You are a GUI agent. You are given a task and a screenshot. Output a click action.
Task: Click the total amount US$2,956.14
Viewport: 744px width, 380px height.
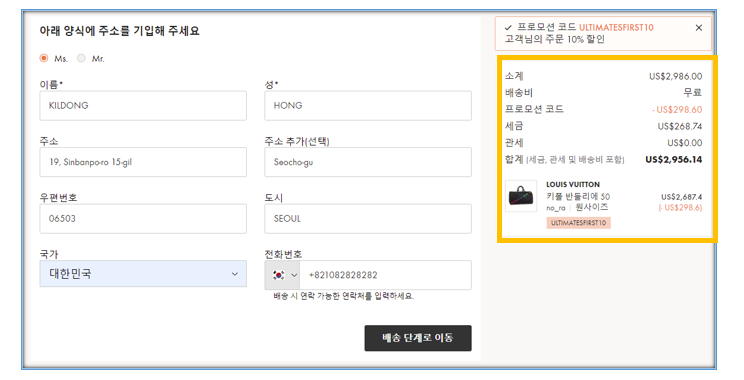pos(673,159)
